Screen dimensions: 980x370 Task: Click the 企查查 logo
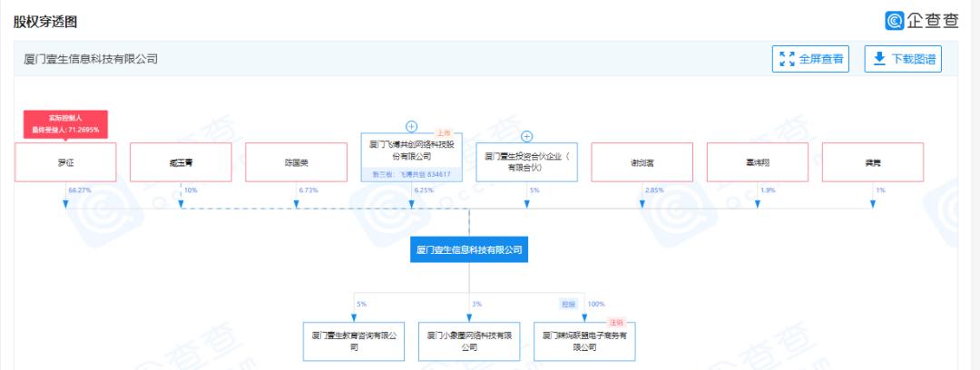point(921,21)
